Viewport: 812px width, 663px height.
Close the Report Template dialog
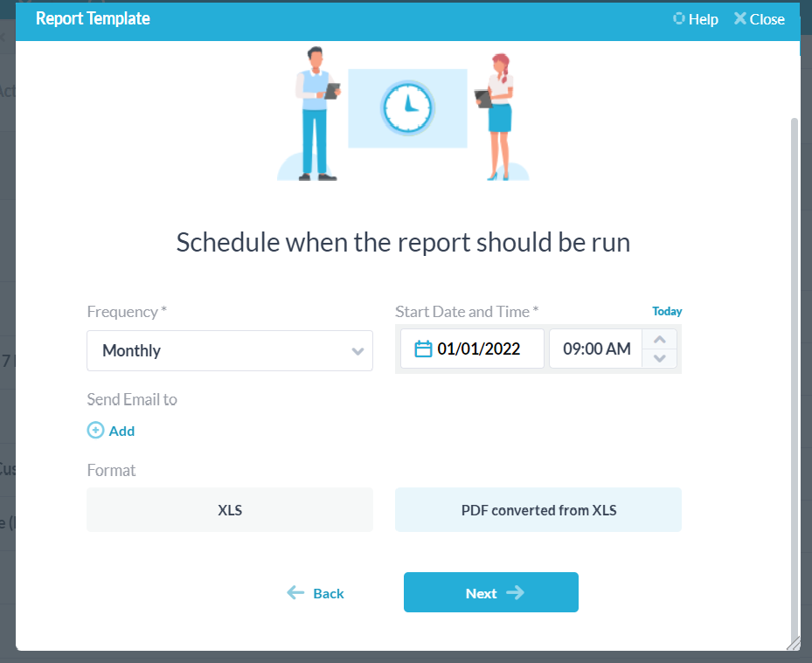[x=760, y=19]
